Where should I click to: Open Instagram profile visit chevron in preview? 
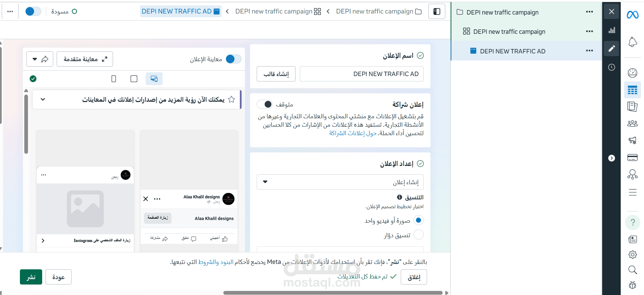(x=43, y=241)
